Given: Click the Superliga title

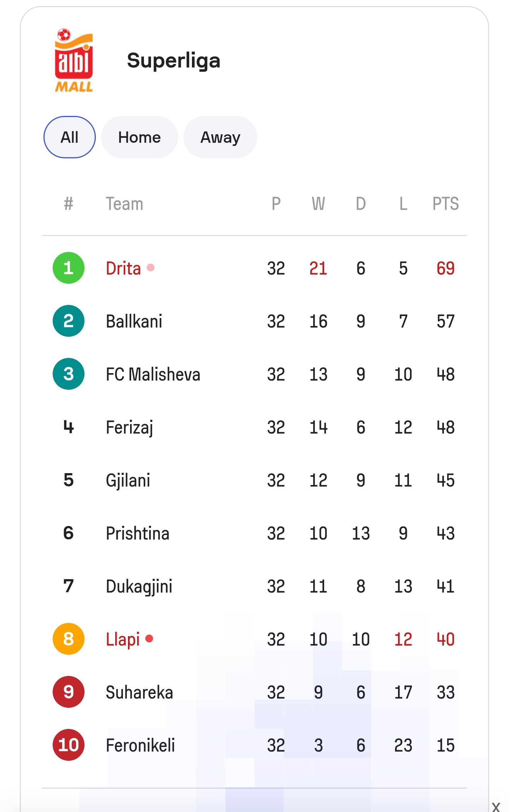Looking at the screenshot, I should 174,61.
